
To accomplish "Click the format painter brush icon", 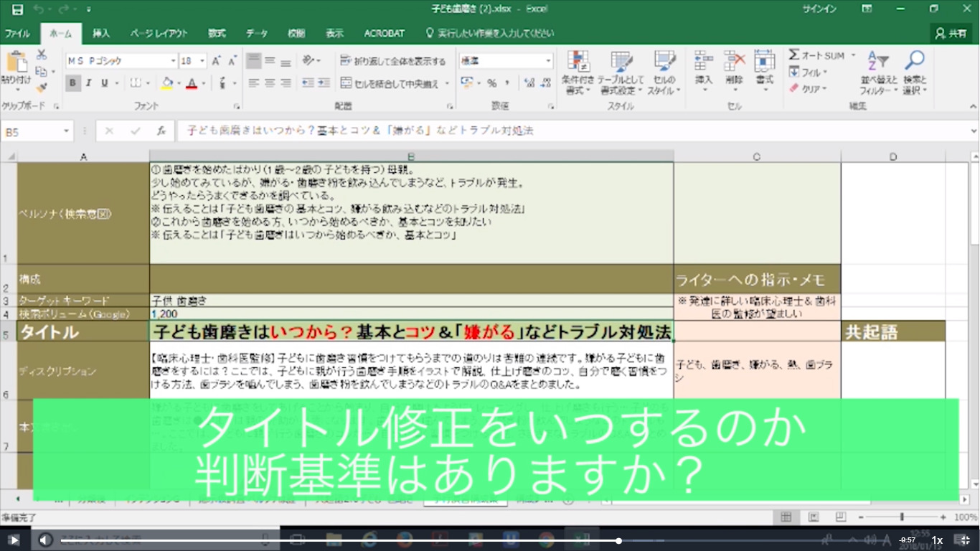I will (x=42, y=88).
